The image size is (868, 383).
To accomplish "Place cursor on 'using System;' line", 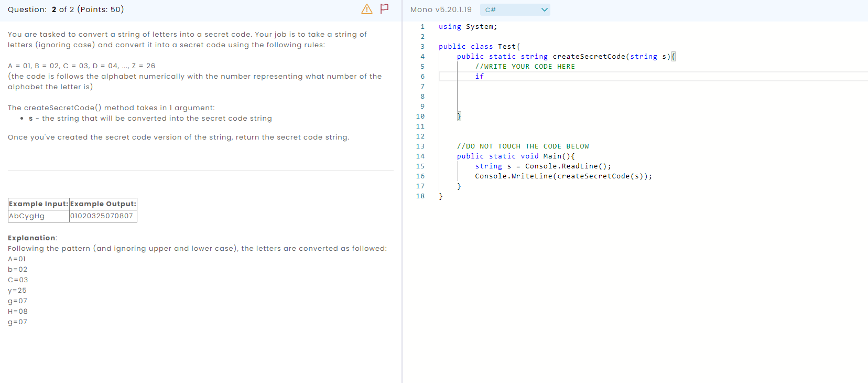I will [x=468, y=27].
